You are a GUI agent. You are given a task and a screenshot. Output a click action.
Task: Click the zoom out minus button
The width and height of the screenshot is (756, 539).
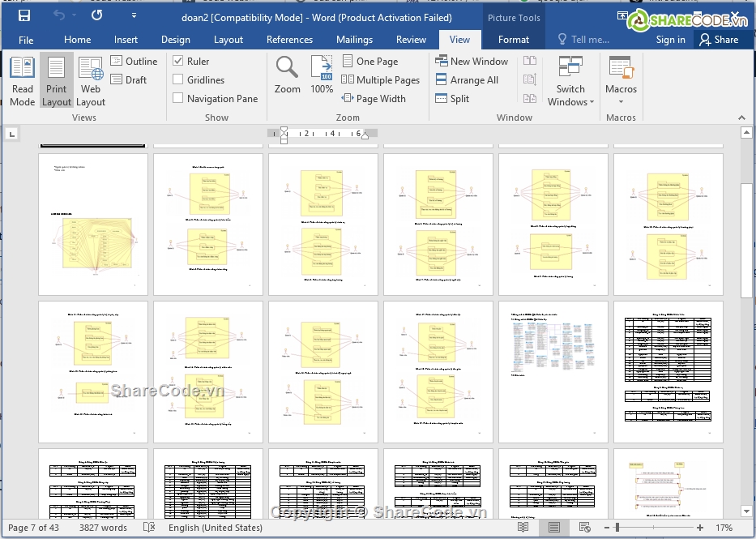pyautogui.click(x=607, y=528)
